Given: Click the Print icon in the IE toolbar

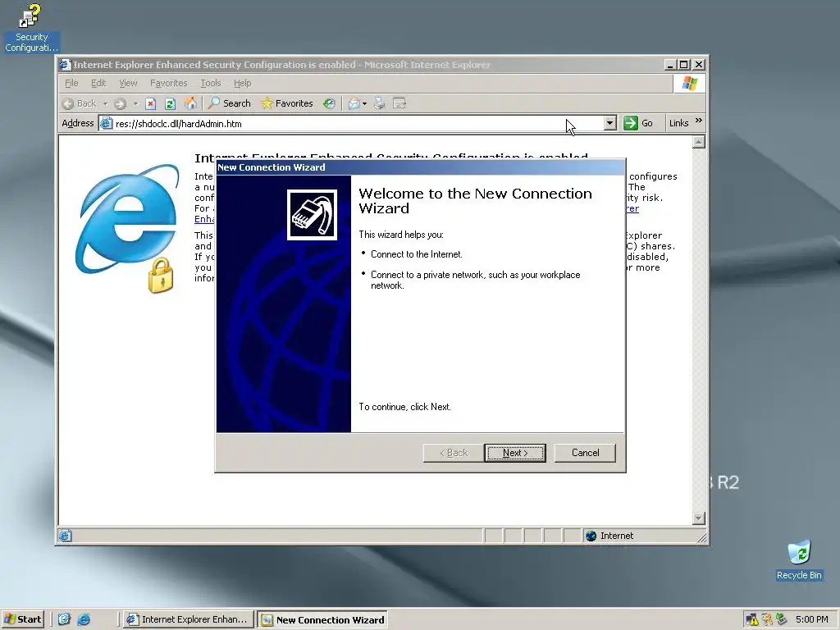Looking at the screenshot, I should (x=379, y=103).
